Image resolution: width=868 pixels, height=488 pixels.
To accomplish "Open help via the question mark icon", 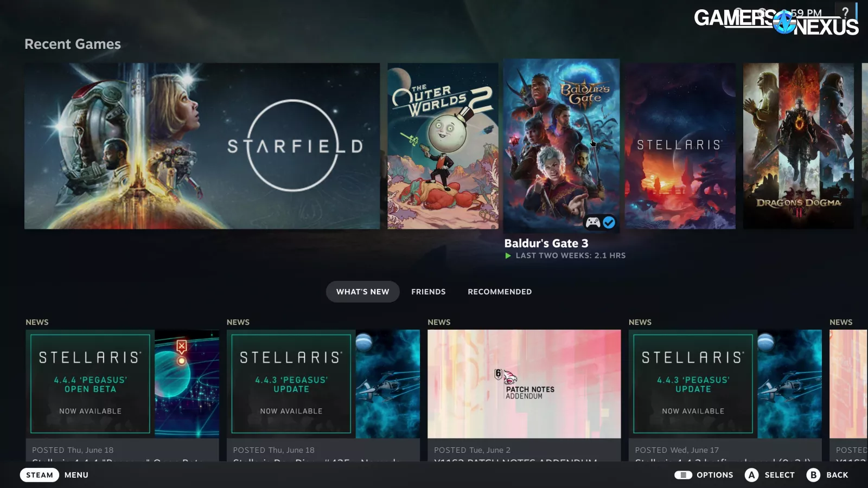I will tap(845, 12).
